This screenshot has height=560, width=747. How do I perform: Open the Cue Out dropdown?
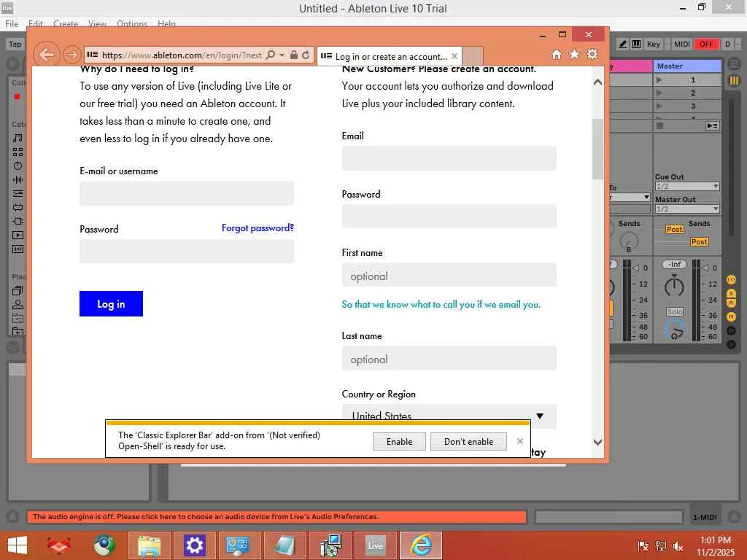(687, 186)
